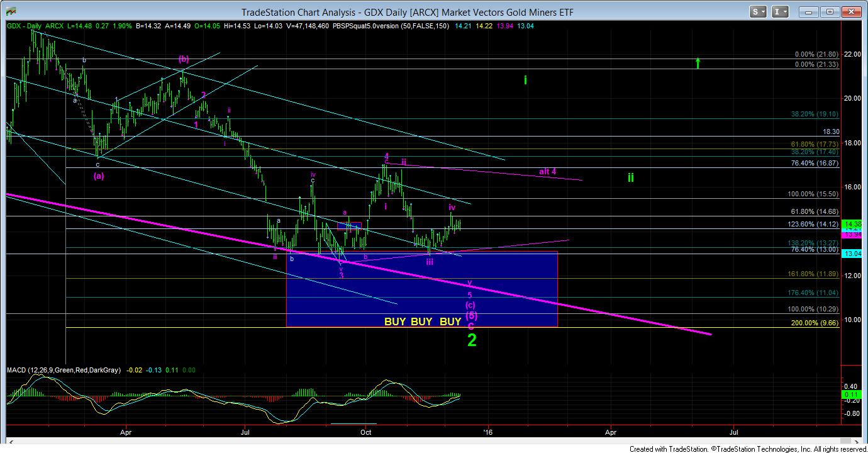Click the '100.00% (15.50)' Fibonacci label
Screen dimensions: 868x453
[814, 194]
